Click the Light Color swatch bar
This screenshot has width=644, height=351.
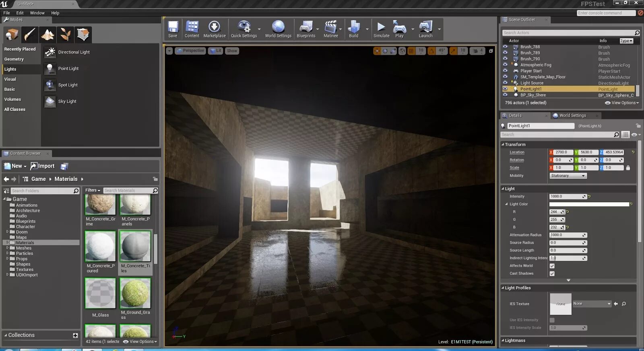click(589, 204)
